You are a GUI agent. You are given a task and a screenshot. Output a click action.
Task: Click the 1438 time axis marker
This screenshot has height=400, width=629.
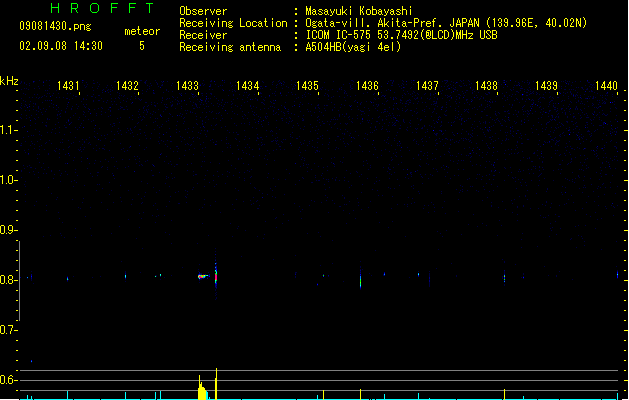point(486,85)
